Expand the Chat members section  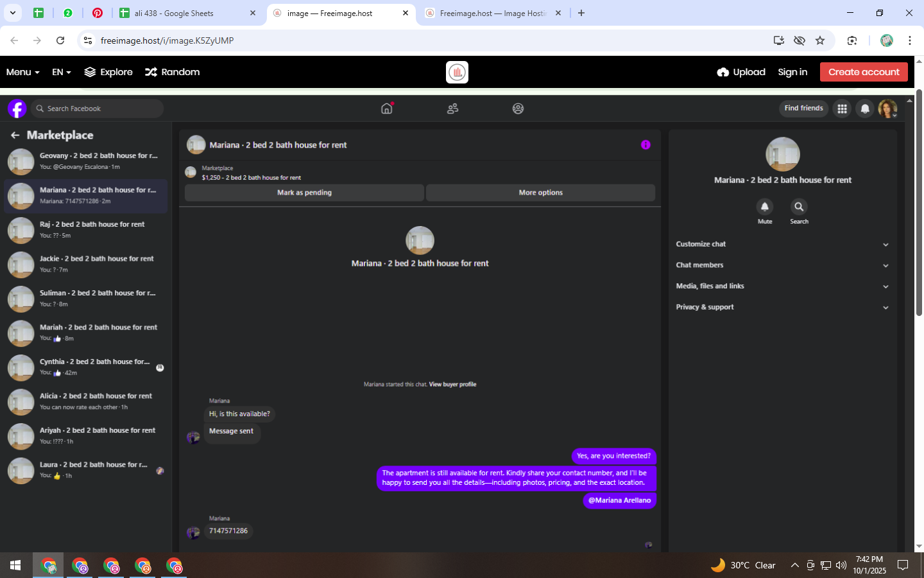[x=782, y=265]
